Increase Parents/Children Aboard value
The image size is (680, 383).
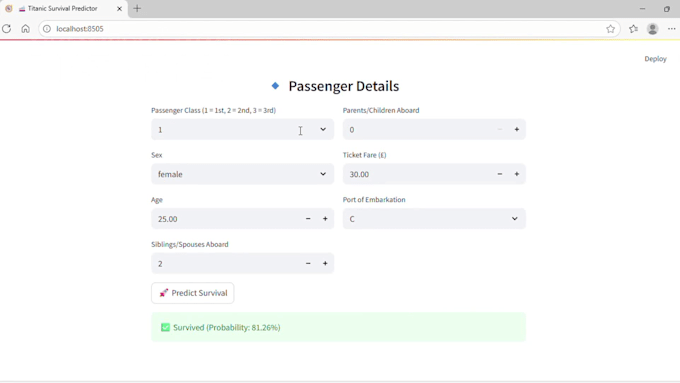coord(517,129)
